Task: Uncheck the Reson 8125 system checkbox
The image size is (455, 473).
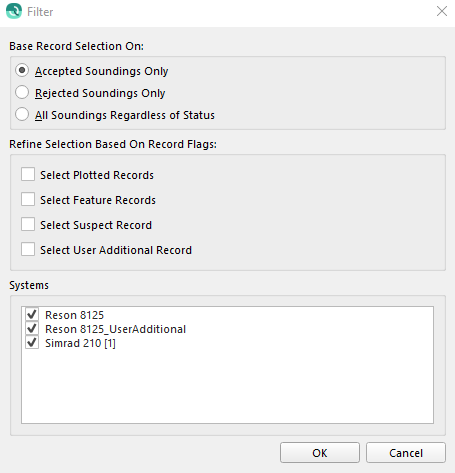Action: pyautogui.click(x=32, y=314)
